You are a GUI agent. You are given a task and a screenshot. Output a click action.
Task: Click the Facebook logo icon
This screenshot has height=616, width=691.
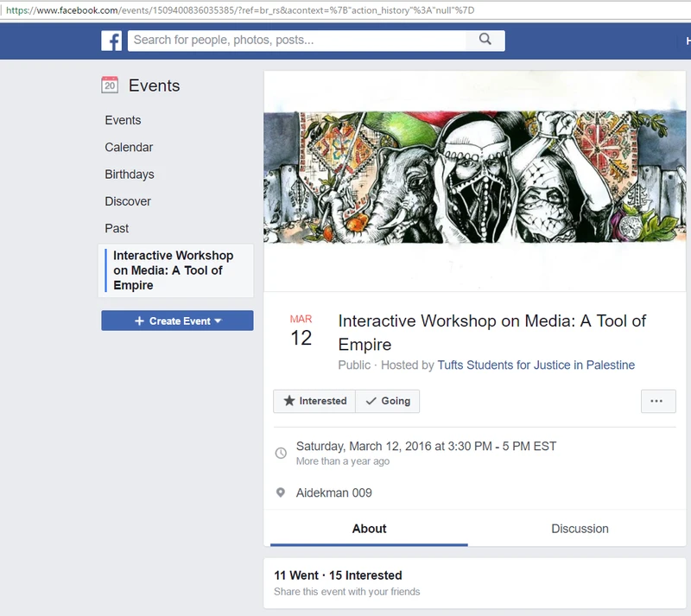(x=111, y=41)
